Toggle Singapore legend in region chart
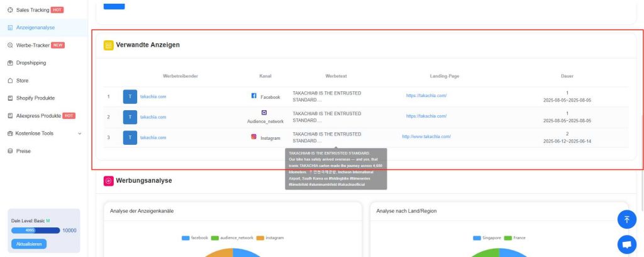Image resolution: width=644 pixels, height=257 pixels. (487, 238)
